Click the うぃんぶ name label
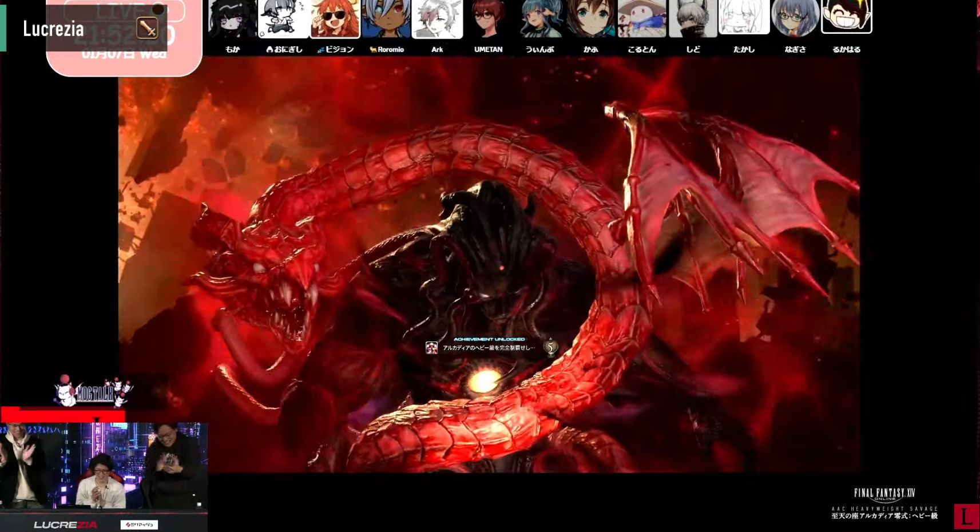The width and height of the screenshot is (980, 532). (x=539, y=49)
